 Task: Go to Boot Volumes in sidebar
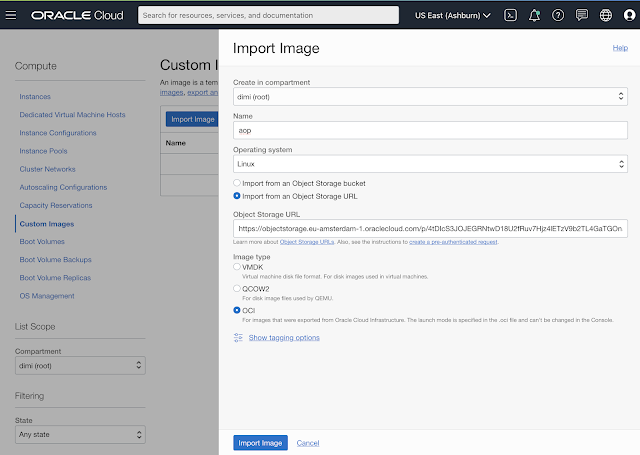(41, 242)
